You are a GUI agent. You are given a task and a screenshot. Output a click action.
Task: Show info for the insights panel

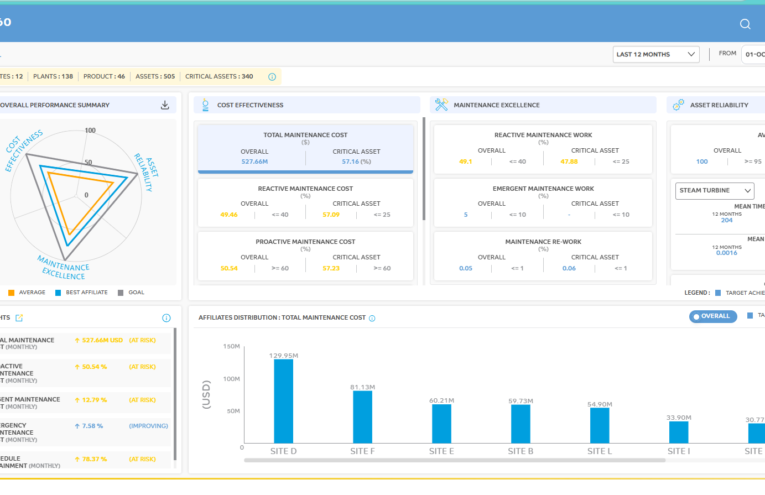tap(166, 318)
